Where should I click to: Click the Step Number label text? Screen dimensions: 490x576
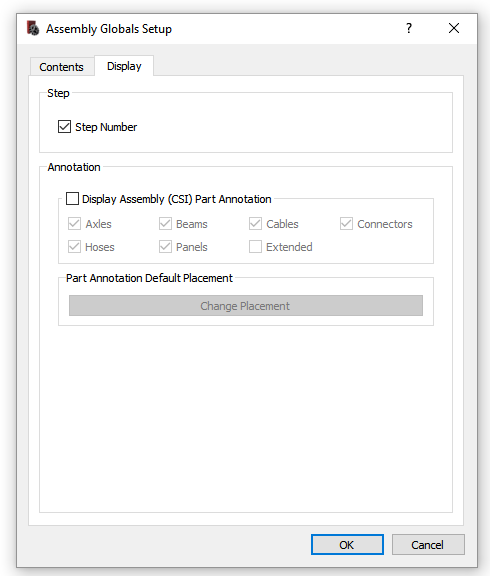tap(106, 127)
